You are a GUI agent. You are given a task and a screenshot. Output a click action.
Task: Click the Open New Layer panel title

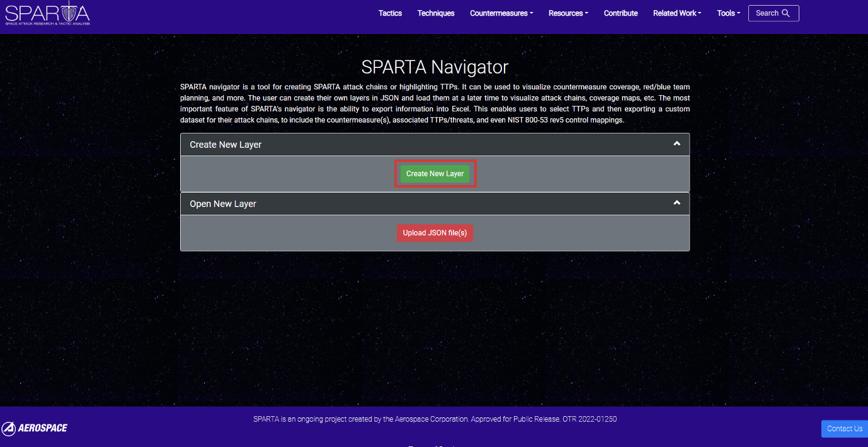point(223,204)
